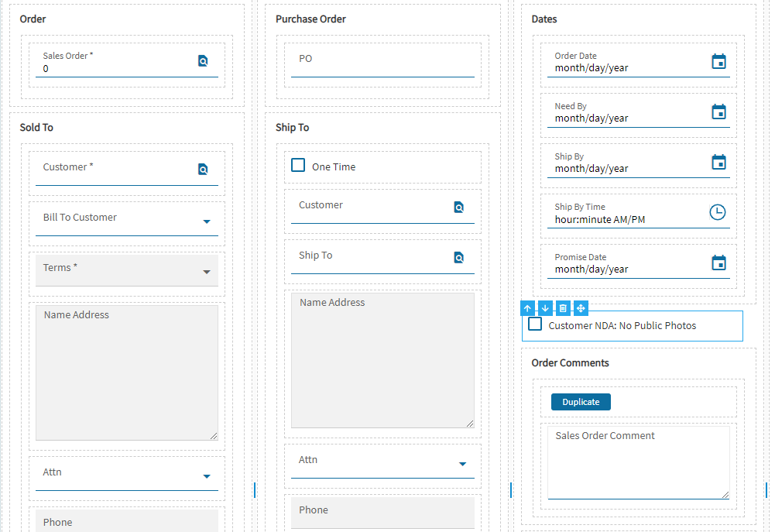Open the Sold To Customer lookup icon
775x532 pixels.
[203, 169]
